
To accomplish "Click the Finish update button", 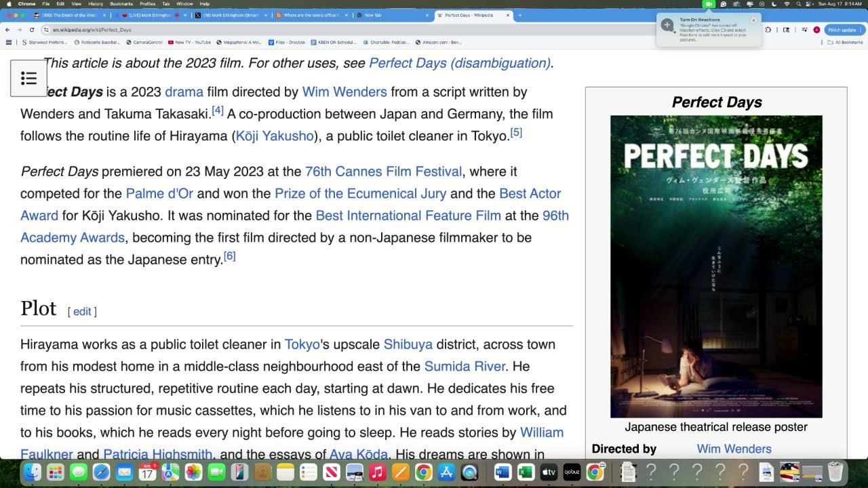I will [844, 30].
